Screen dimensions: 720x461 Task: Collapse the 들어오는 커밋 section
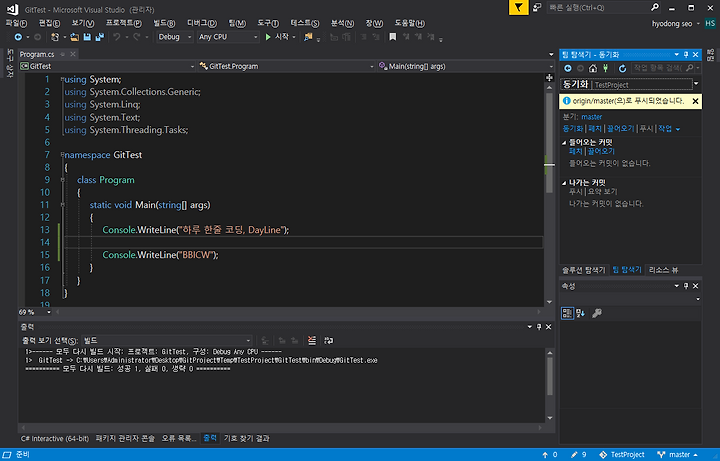564,143
